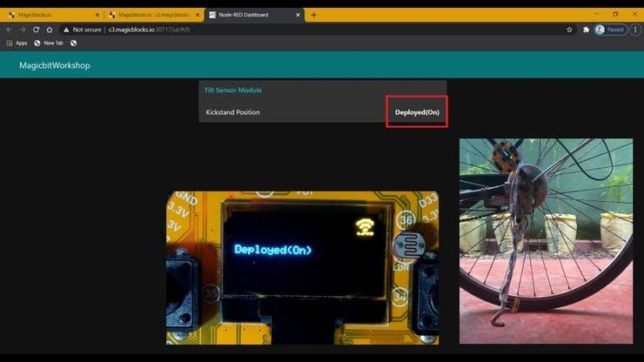Go to the browser home page
Viewport: 644px width, 362px height.
click(49, 30)
